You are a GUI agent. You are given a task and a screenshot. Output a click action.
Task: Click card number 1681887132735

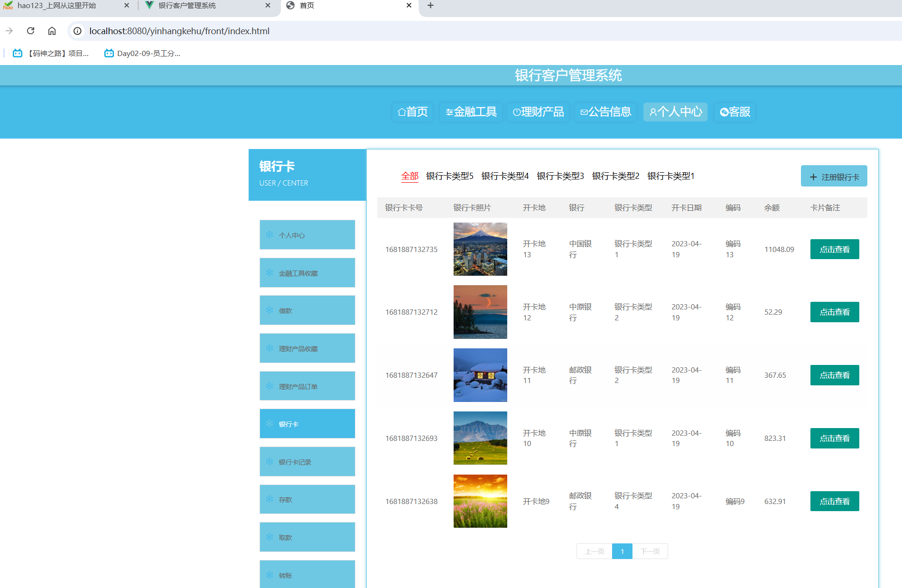pos(411,249)
